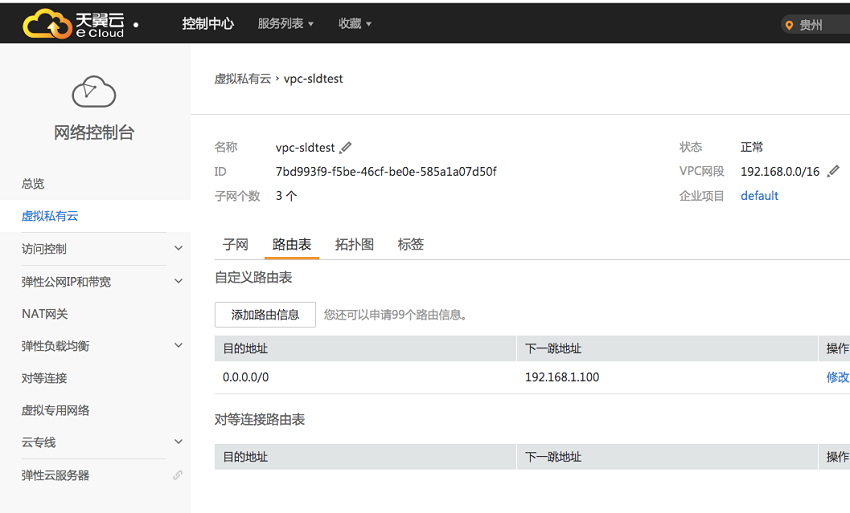850x513 pixels.
Task: Open the 标签 tab
Action: click(x=410, y=245)
